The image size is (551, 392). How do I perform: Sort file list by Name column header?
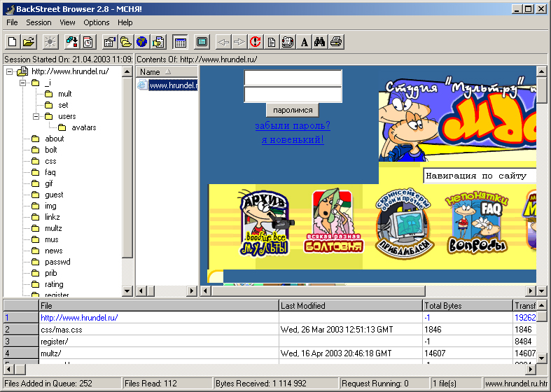point(167,71)
